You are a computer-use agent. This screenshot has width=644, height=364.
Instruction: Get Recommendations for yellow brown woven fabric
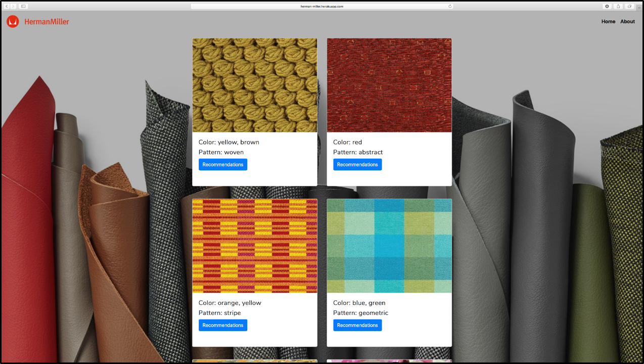click(x=223, y=164)
